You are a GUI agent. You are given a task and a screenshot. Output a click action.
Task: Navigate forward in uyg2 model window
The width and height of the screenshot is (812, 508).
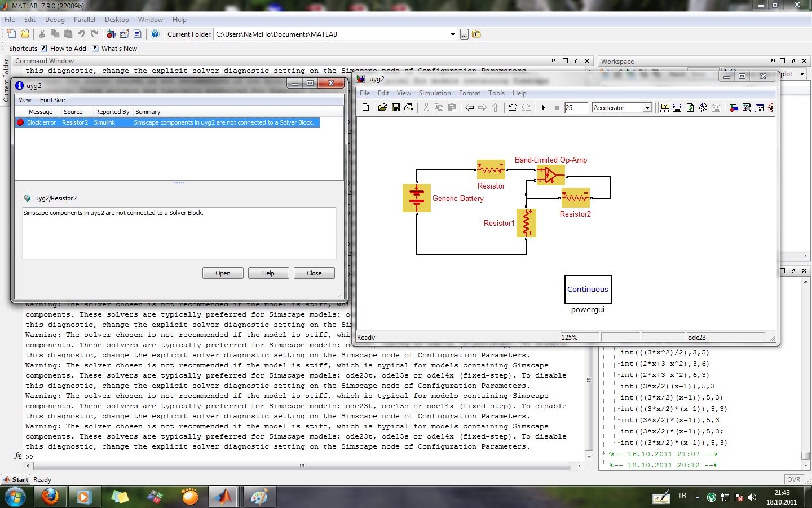[482, 107]
